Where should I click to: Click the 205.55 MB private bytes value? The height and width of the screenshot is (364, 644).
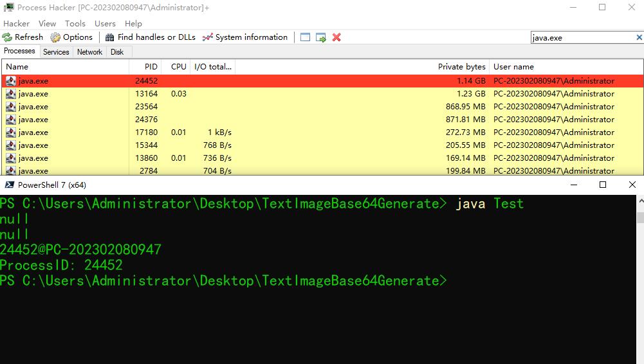[466, 145]
